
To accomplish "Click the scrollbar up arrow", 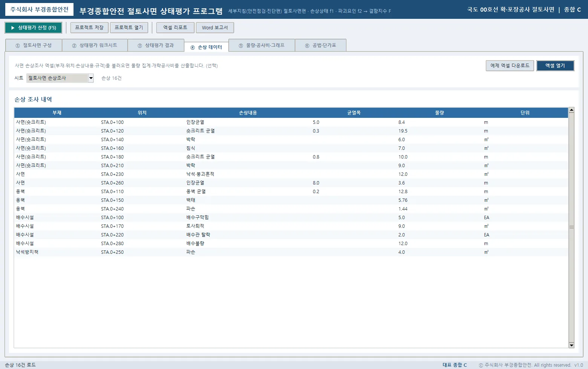I will pos(571,110).
